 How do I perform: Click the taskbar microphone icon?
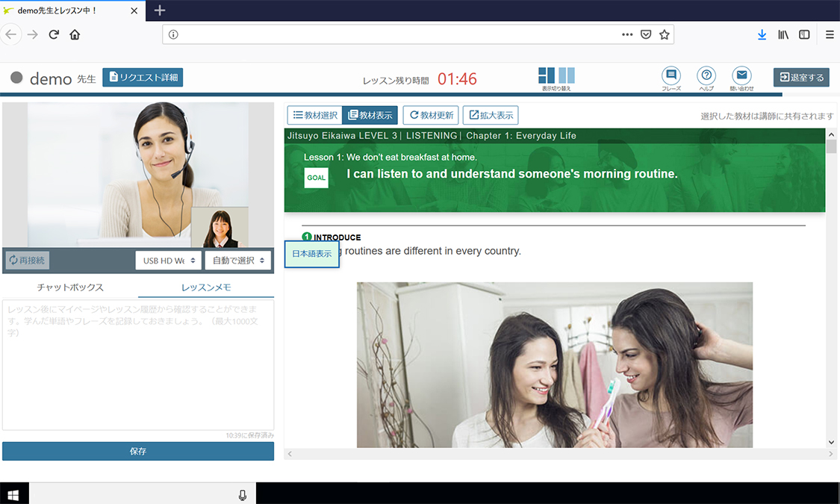[243, 494]
